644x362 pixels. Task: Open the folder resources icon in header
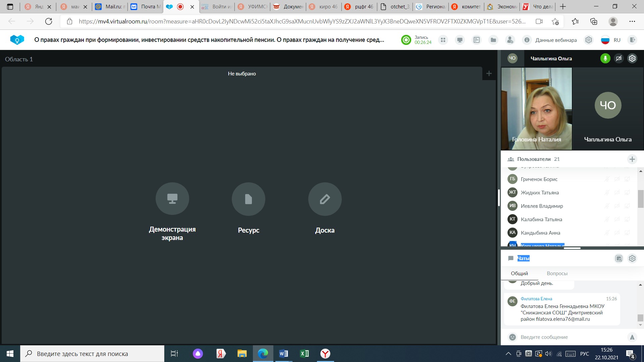493,40
